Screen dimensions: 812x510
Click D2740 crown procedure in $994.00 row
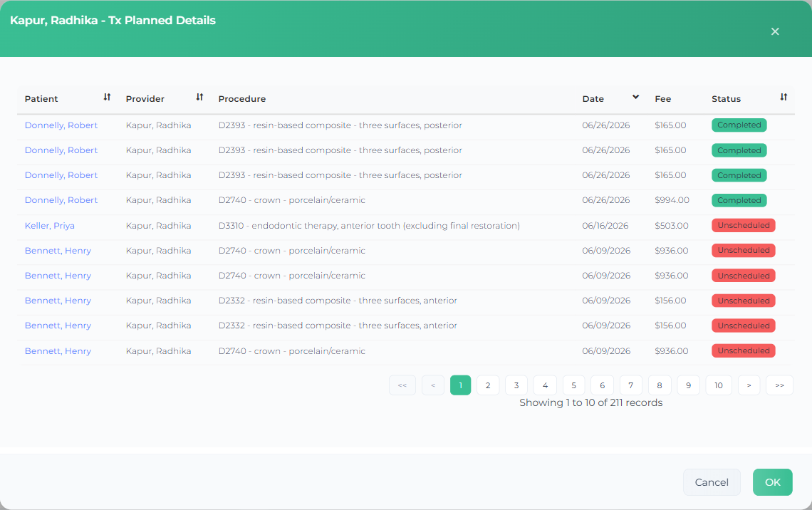click(291, 200)
